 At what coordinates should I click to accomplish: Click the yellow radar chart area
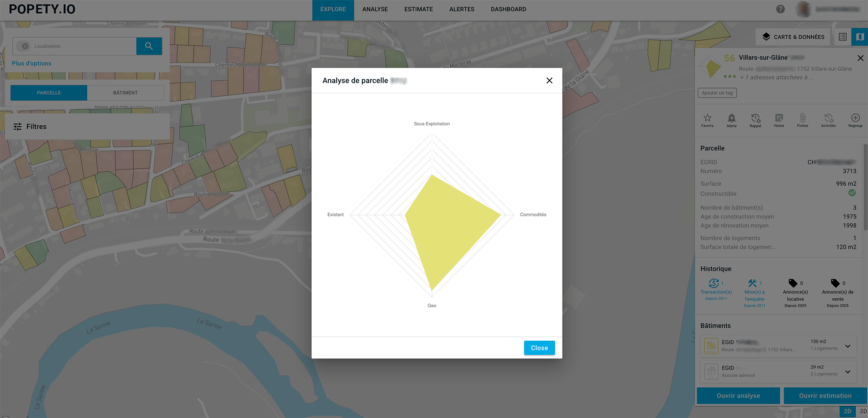point(447,225)
